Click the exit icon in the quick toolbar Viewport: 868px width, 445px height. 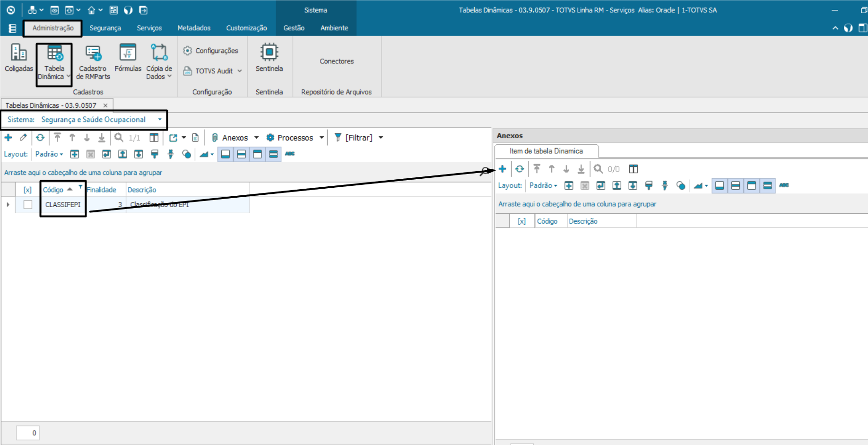pyautogui.click(x=143, y=10)
